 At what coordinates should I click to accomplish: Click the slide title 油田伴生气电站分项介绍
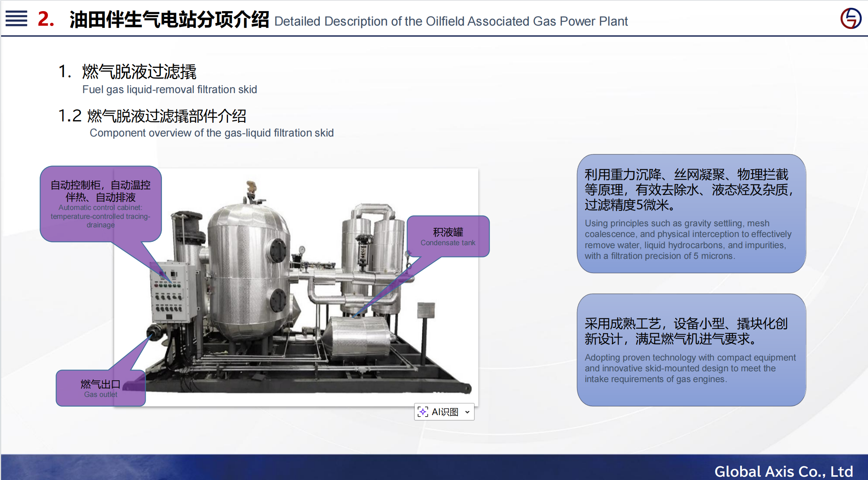[169, 19]
